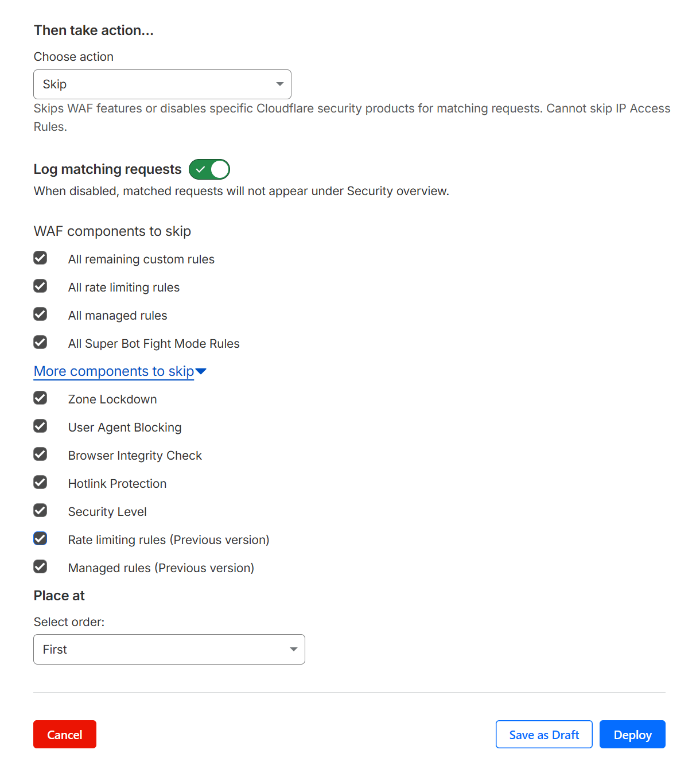Click the caret icon on the Skip dropdown
The image size is (700, 769).
[x=280, y=84]
